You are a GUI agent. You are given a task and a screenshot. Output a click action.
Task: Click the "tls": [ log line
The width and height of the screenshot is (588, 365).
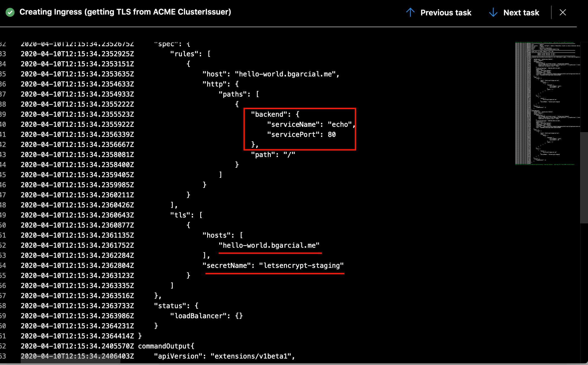click(186, 215)
